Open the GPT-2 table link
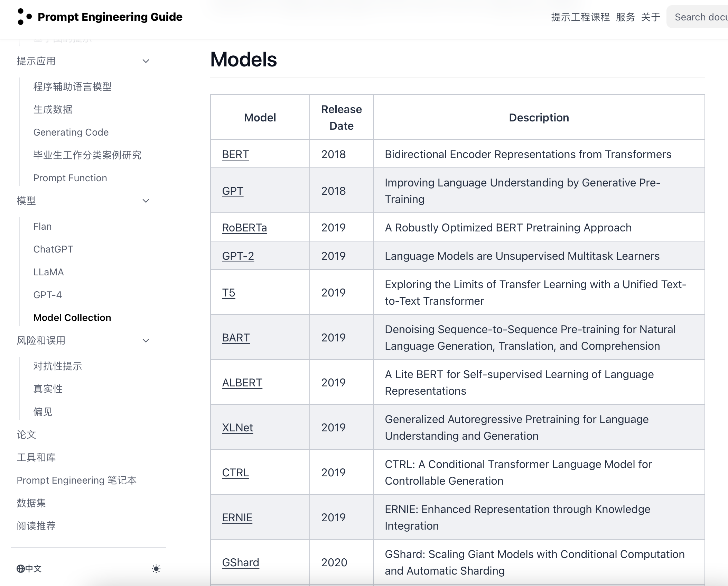Screen dimensions: 728x586 238,256
